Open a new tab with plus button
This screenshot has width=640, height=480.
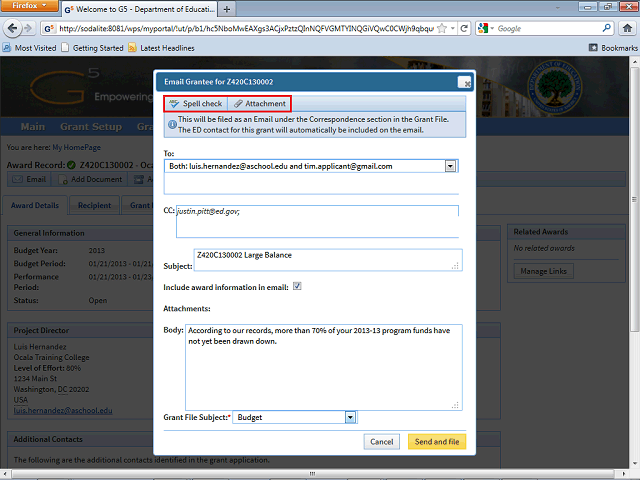[227, 9]
